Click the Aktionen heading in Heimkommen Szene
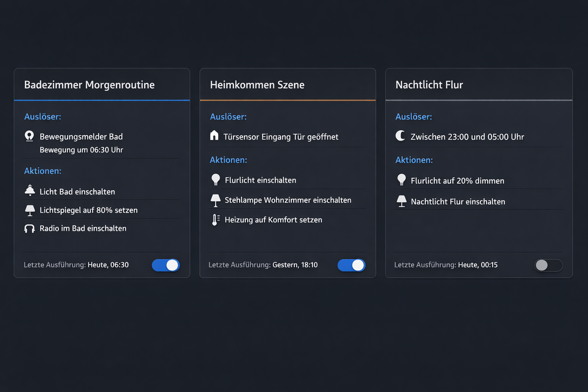 (x=228, y=160)
